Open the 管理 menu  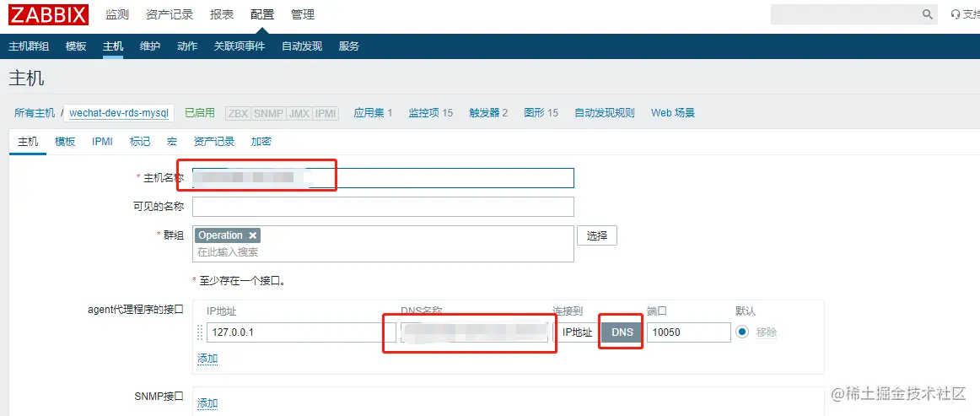[303, 14]
